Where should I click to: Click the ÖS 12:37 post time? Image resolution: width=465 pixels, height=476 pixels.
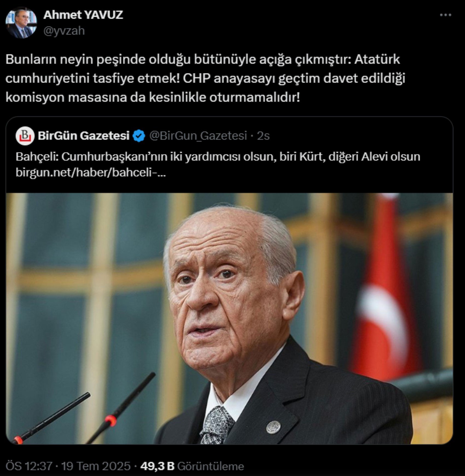tap(29, 466)
